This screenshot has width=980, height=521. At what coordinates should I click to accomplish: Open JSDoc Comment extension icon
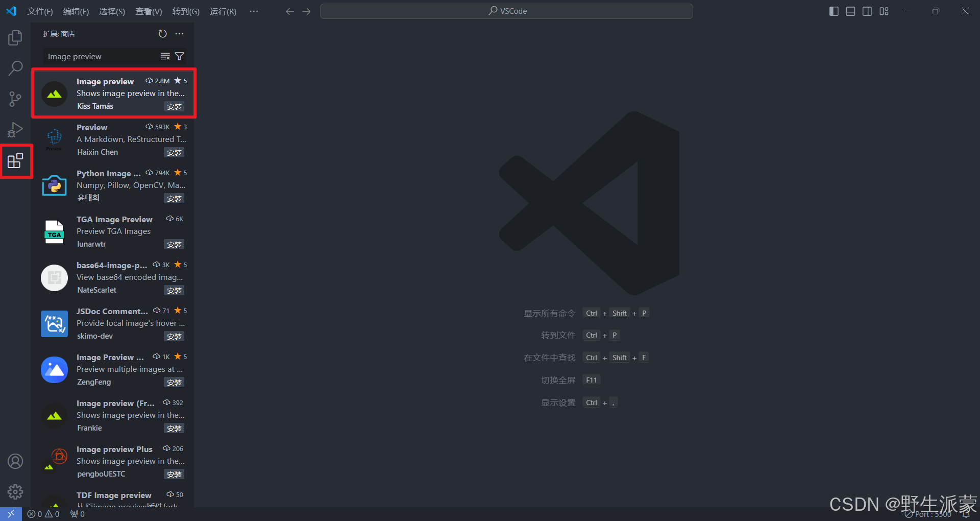(x=54, y=324)
